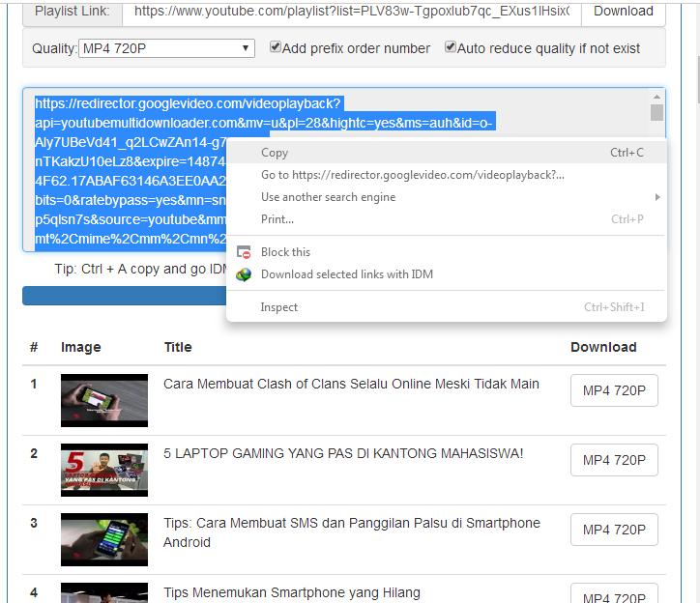Open thumbnail of Clash of Clans video

104,400
